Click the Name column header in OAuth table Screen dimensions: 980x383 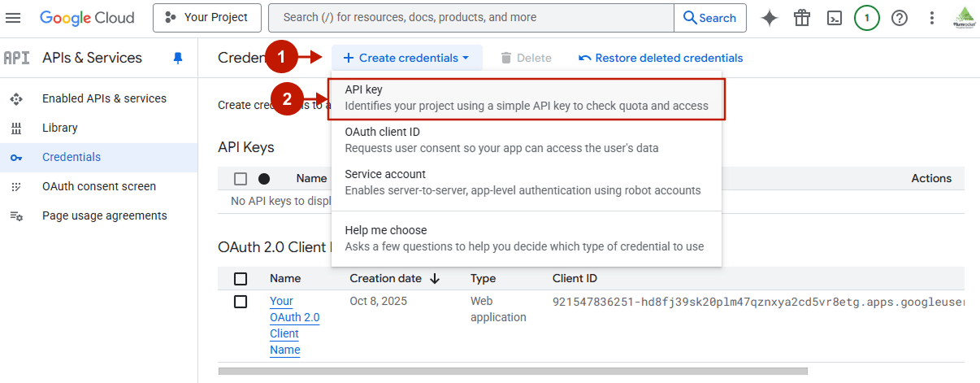pyautogui.click(x=285, y=278)
